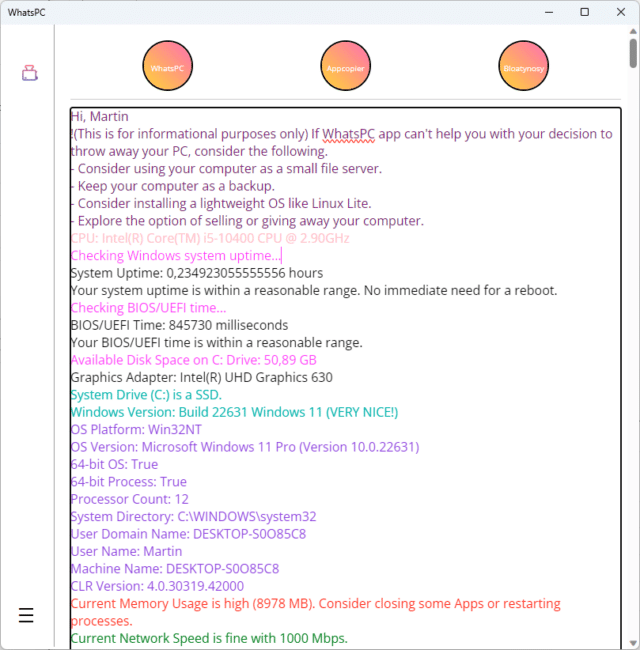Open the WhatsPC round button
This screenshot has width=640, height=650.
pyautogui.click(x=167, y=65)
